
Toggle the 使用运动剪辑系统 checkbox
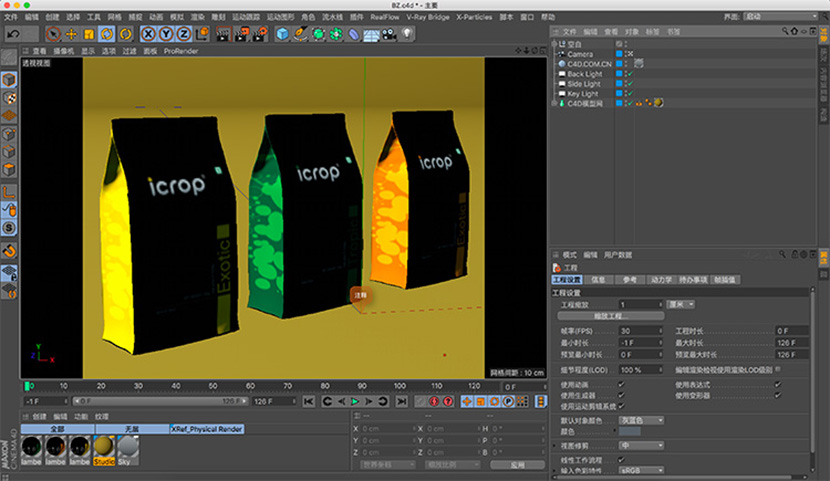point(621,406)
